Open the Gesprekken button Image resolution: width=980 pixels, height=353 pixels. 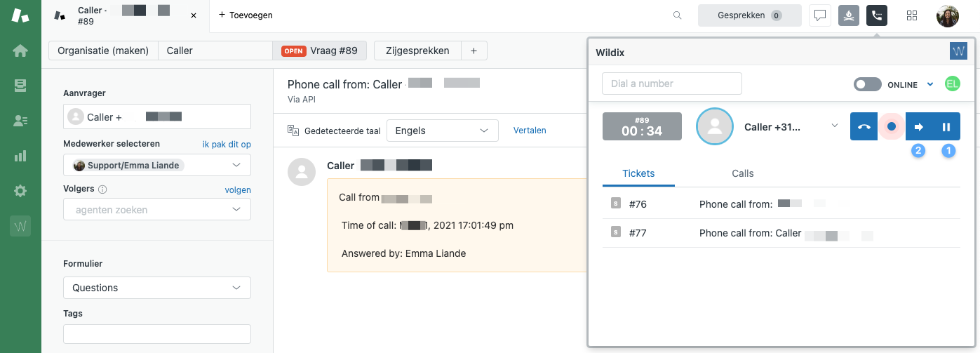749,15
